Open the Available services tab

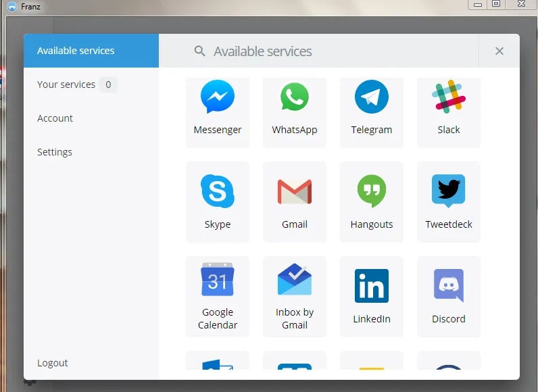pos(91,51)
